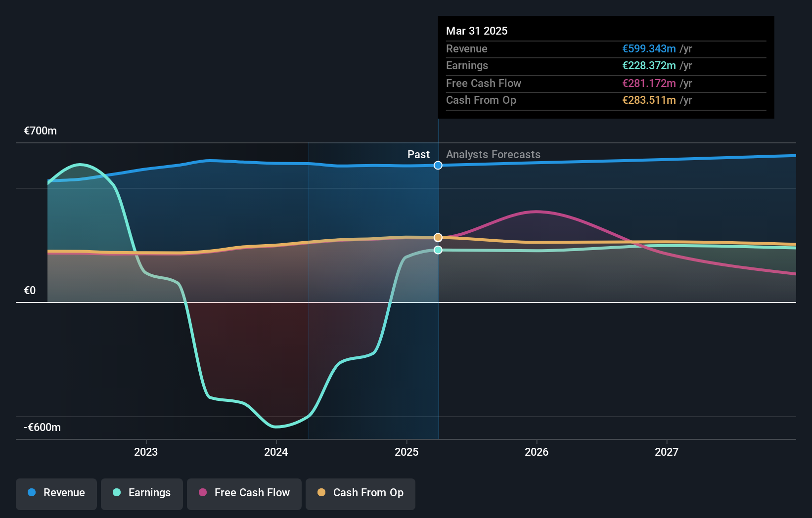Click the Analysts Forecasts label

(x=493, y=154)
